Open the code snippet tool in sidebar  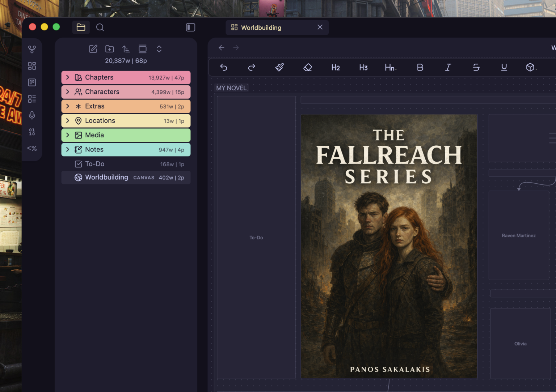[x=32, y=148]
